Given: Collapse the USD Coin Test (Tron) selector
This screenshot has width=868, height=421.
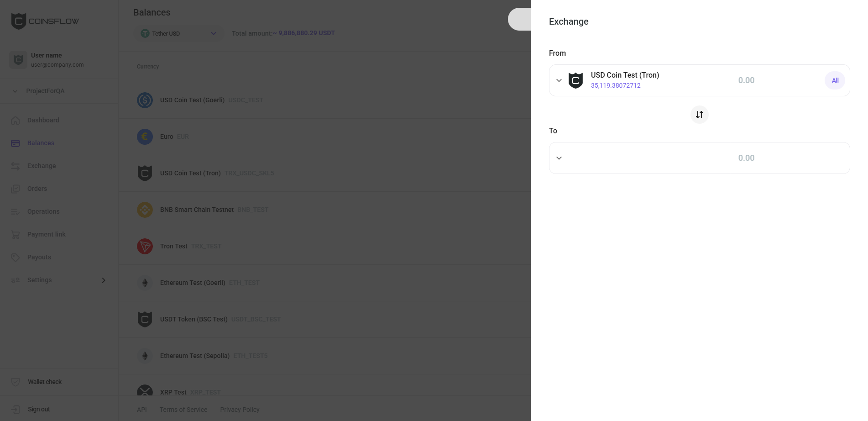Looking at the screenshot, I should pos(559,80).
